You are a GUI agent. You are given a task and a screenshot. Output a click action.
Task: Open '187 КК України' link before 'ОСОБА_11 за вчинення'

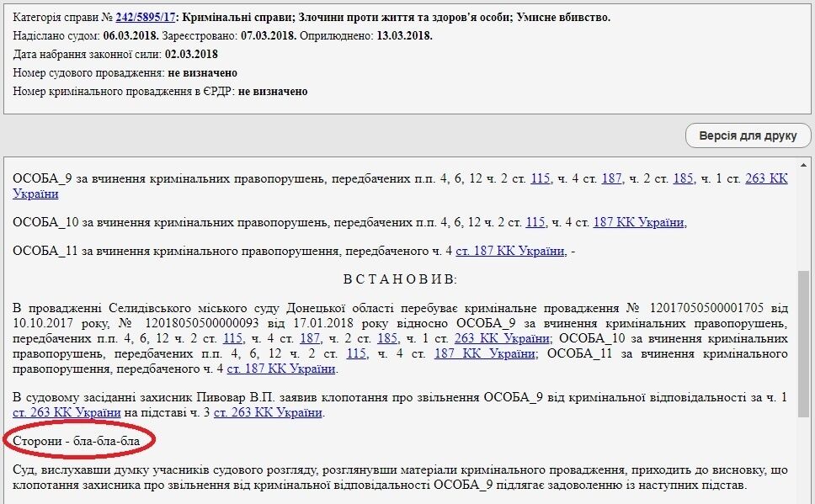(485, 353)
